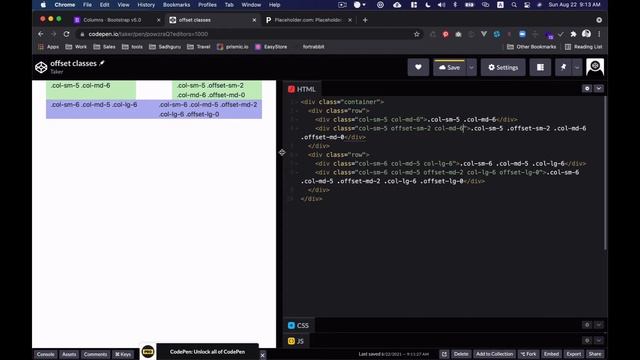
Task: Select the HTML editor tab
Action: pyautogui.click(x=302, y=89)
